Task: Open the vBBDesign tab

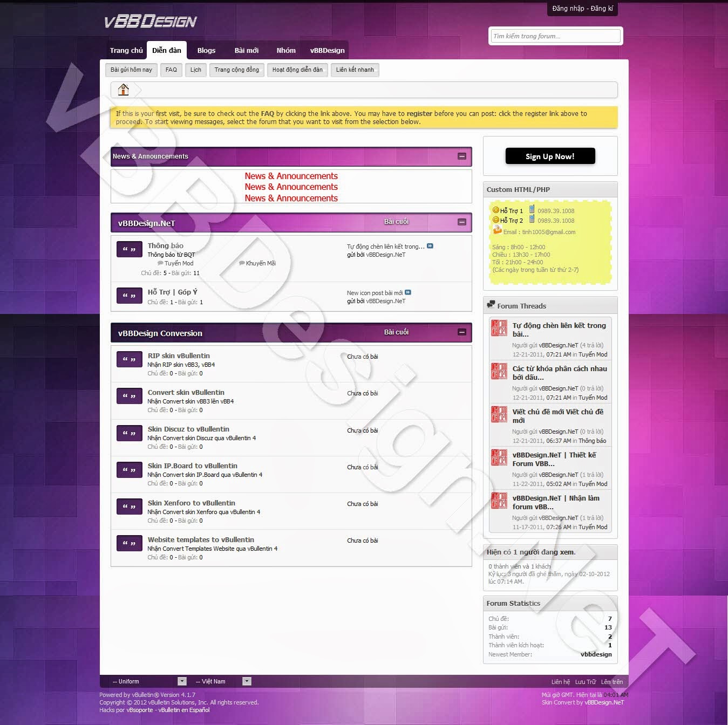Action: pos(327,50)
